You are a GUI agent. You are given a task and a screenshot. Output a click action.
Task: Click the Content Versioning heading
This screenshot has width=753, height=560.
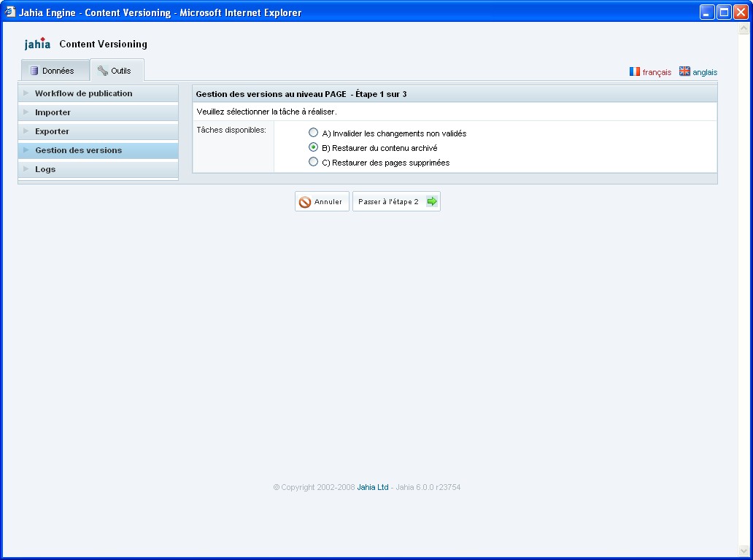coord(104,44)
